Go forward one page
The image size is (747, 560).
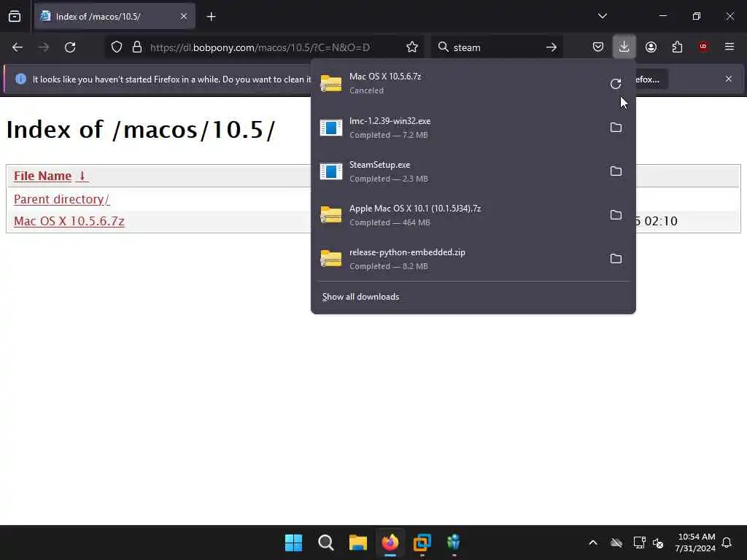pyautogui.click(x=44, y=47)
